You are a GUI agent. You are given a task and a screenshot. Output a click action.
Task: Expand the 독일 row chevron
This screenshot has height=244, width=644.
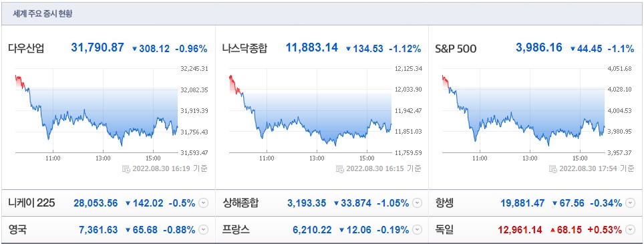(630, 229)
